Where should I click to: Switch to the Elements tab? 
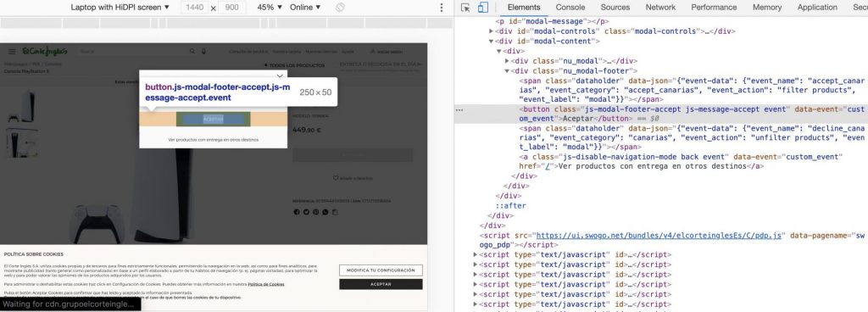point(524,7)
